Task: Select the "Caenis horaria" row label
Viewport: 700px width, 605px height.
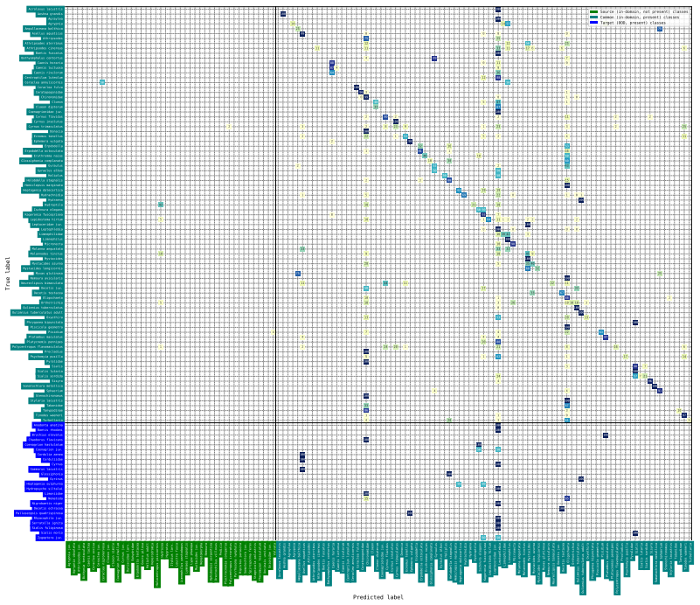Action: (51, 63)
